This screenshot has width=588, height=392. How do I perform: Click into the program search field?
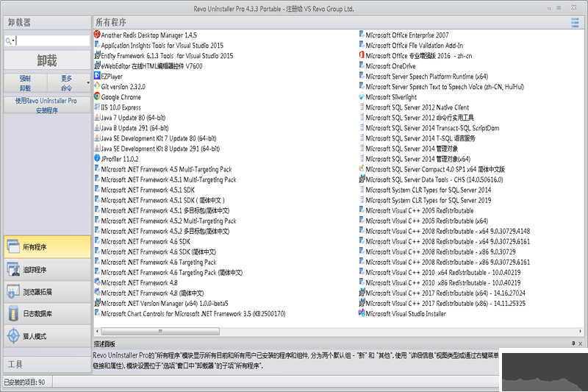coord(52,40)
